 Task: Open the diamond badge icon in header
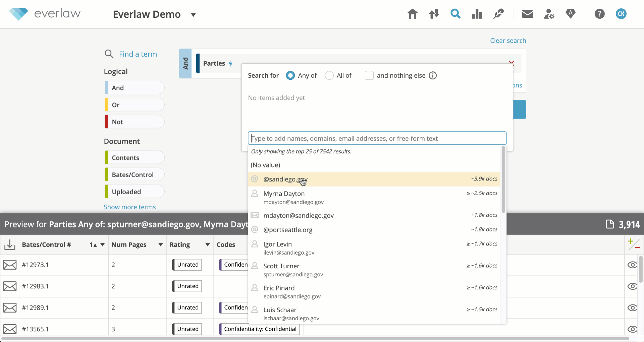(x=570, y=14)
